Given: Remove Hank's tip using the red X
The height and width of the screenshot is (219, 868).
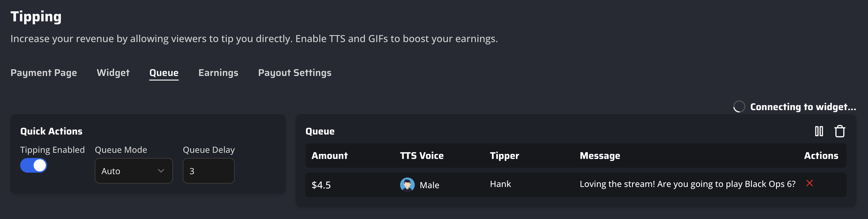Looking at the screenshot, I should coord(809,183).
